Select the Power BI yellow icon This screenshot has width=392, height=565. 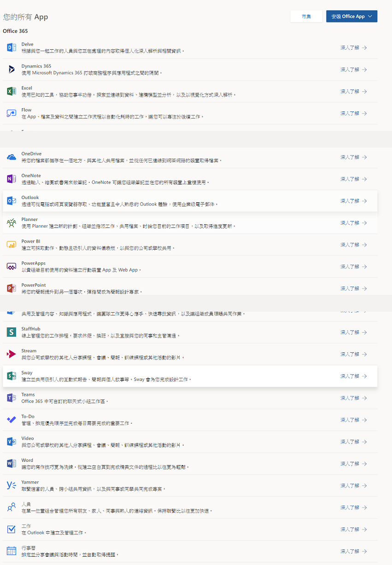(x=12, y=245)
